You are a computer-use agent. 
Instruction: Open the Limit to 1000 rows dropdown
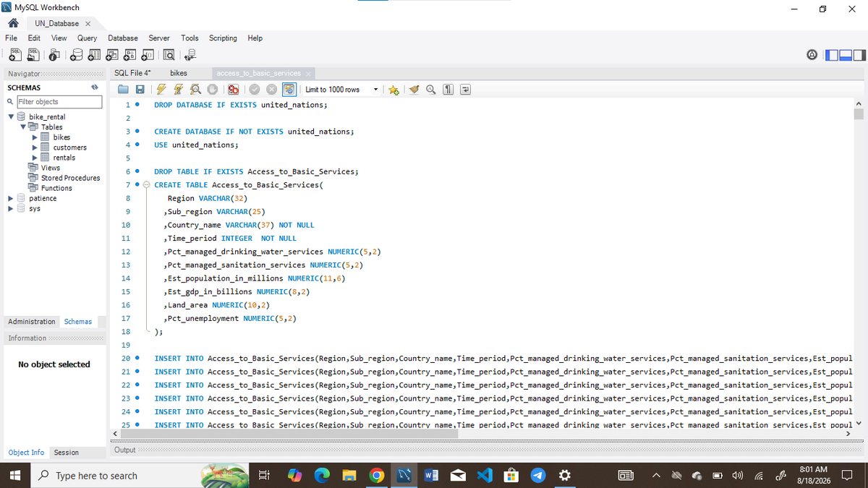click(341, 90)
